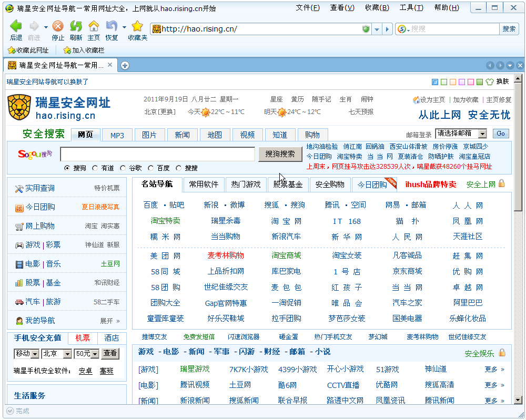Open the tab list dropdown on tab bar
The height and width of the screenshot is (420, 526).
(510, 65)
